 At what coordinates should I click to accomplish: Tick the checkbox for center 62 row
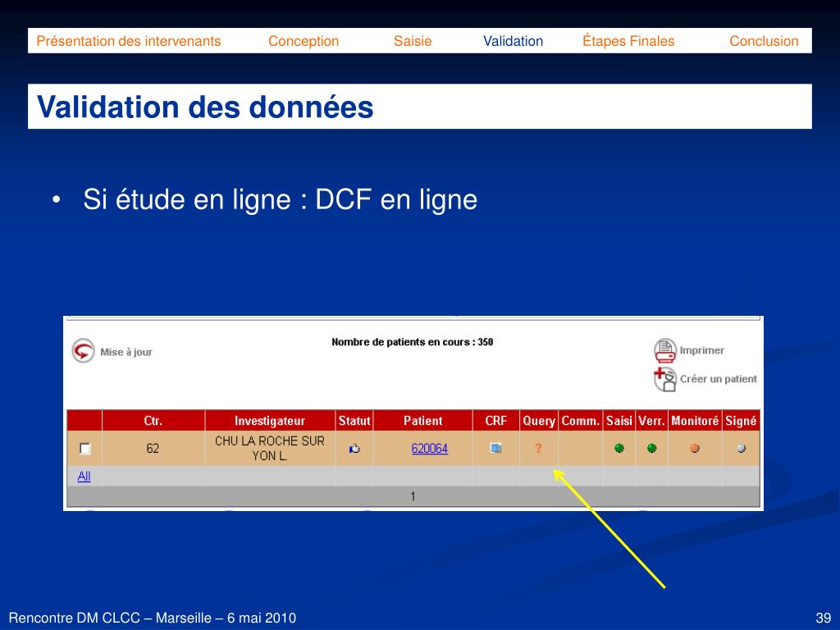click(x=84, y=449)
